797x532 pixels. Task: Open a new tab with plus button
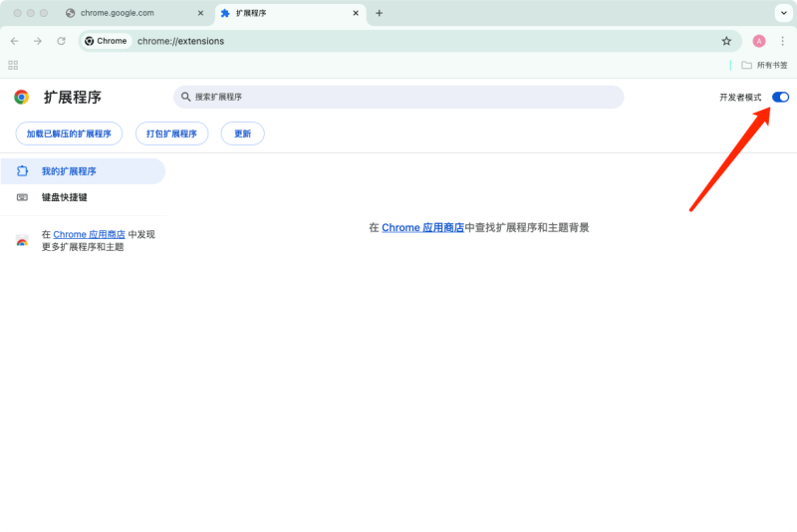tap(380, 13)
